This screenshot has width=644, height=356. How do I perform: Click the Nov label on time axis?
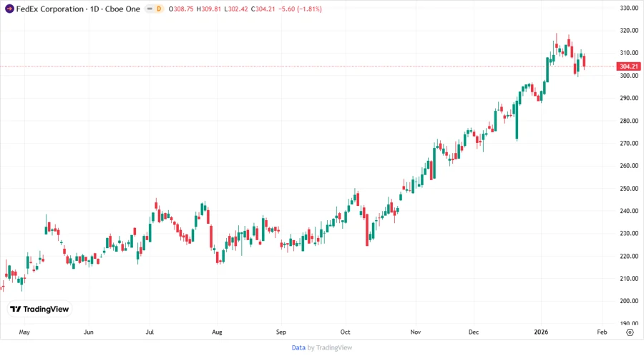[415, 332]
